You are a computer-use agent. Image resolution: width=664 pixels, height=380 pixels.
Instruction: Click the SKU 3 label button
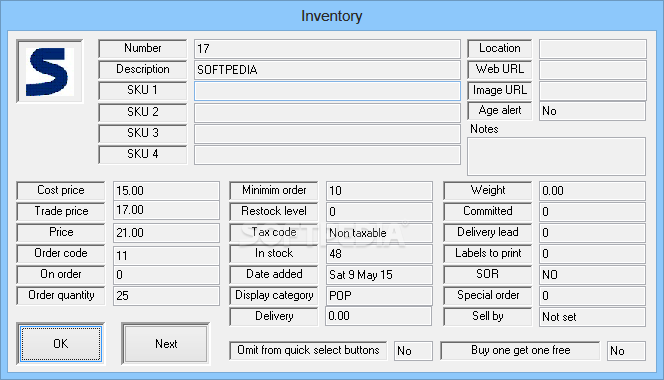tap(143, 133)
